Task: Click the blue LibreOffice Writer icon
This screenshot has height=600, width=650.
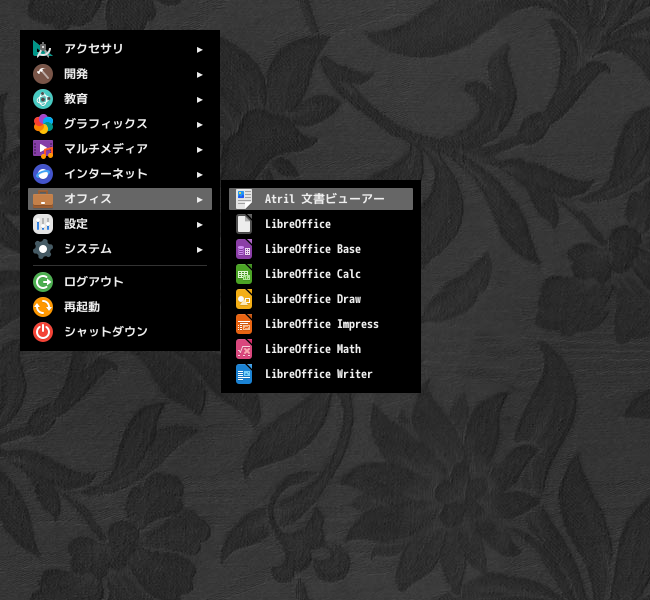Action: click(244, 374)
